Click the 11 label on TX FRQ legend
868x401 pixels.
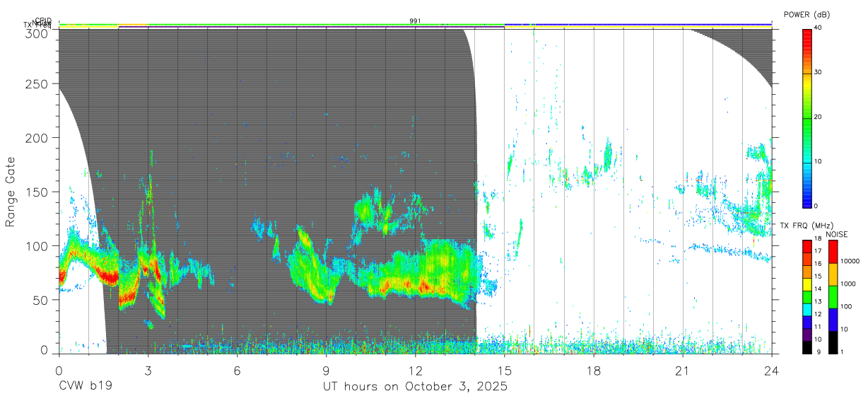818,327
